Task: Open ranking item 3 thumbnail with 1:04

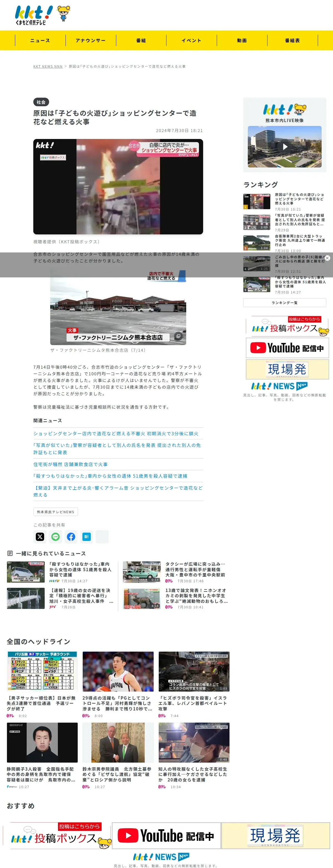Action: [257, 243]
